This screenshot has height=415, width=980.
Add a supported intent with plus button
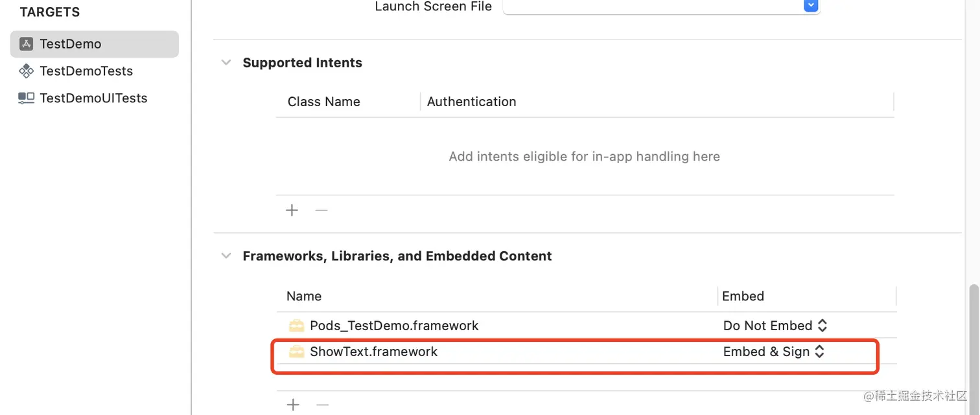(x=292, y=210)
